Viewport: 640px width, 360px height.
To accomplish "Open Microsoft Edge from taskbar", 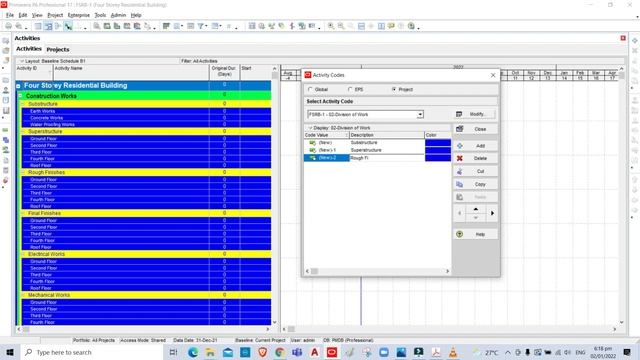I will (193, 352).
